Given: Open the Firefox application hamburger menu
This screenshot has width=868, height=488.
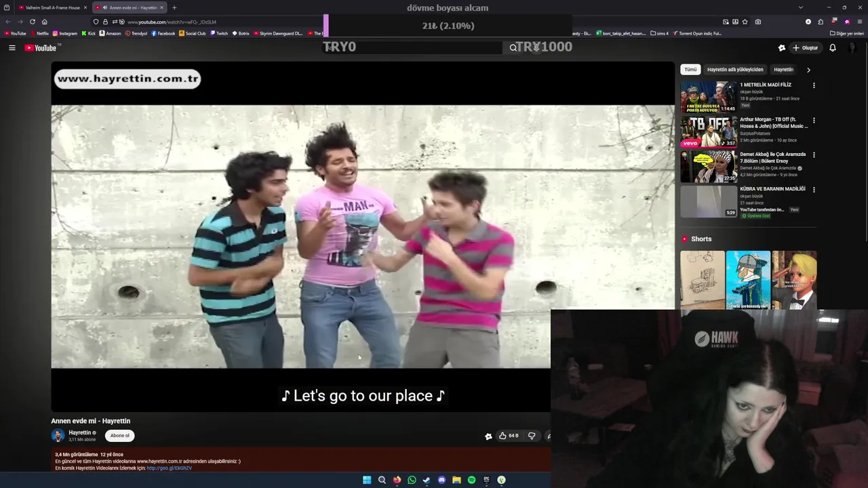Looking at the screenshot, I should [860, 22].
